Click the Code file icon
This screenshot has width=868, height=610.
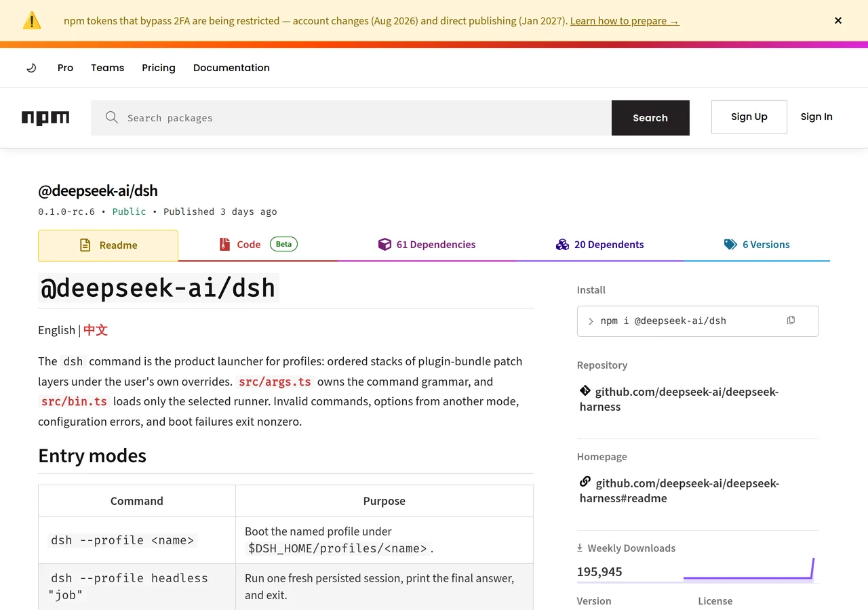coord(224,245)
